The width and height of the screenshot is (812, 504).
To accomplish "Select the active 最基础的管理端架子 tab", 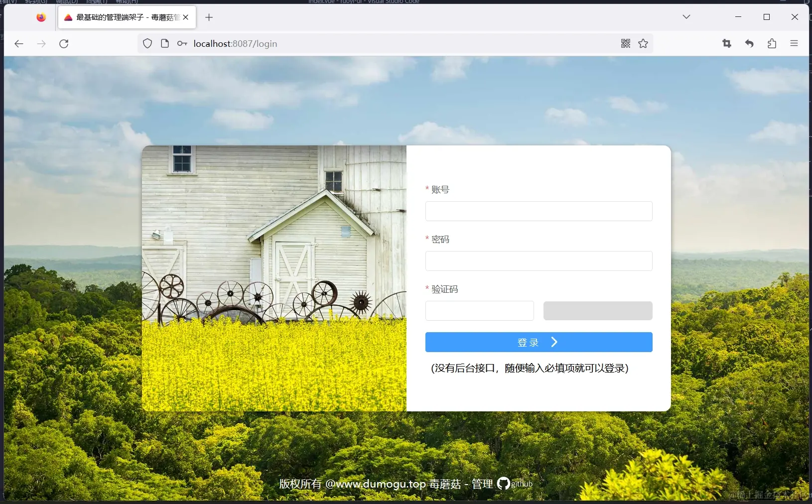I will click(127, 17).
